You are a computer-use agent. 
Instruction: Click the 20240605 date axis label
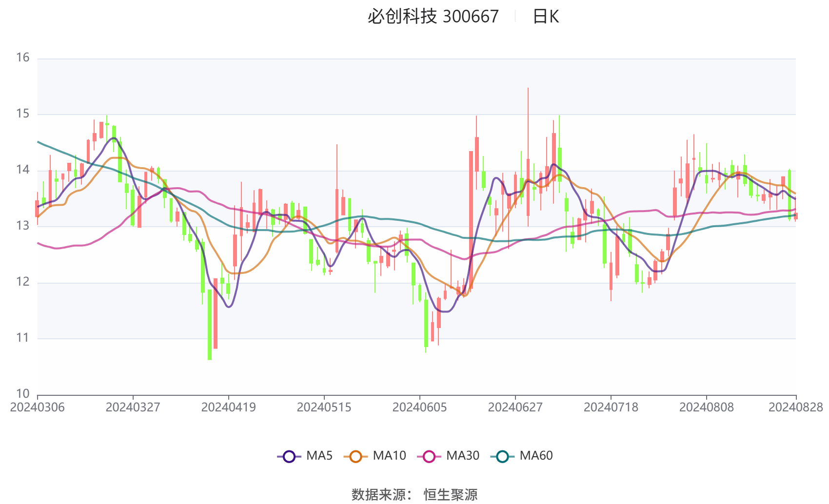[420, 407]
